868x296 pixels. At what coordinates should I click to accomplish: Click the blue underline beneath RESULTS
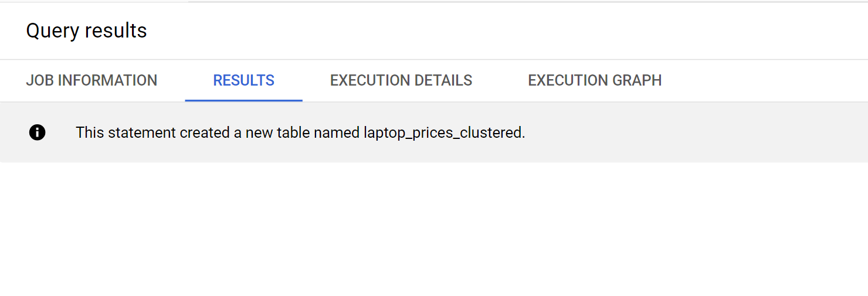point(244,100)
